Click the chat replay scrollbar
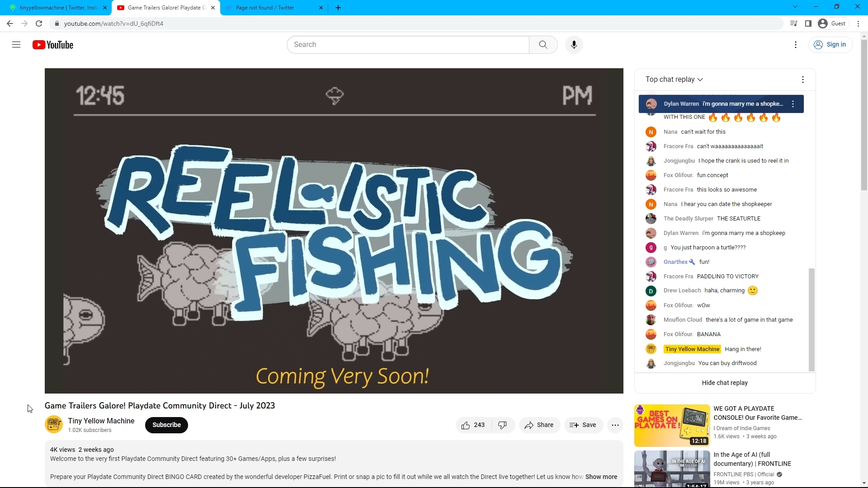This screenshot has height=488, width=868. (811, 319)
